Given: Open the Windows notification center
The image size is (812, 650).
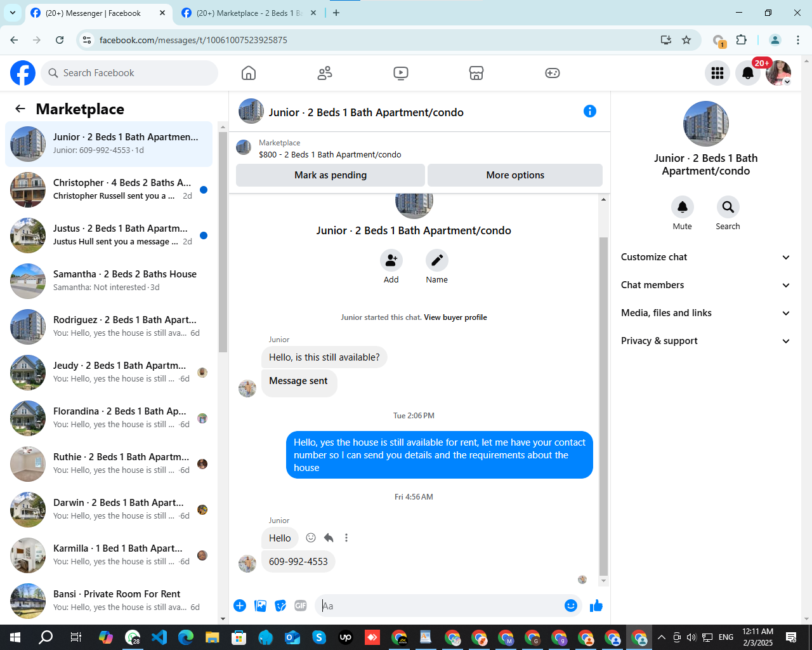Looking at the screenshot, I should [x=791, y=637].
